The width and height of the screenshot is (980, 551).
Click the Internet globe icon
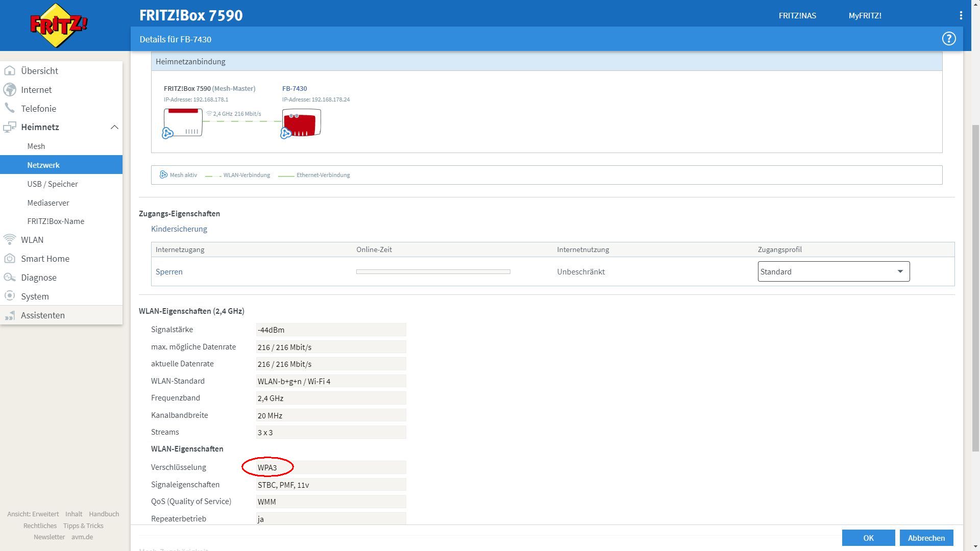click(x=10, y=90)
